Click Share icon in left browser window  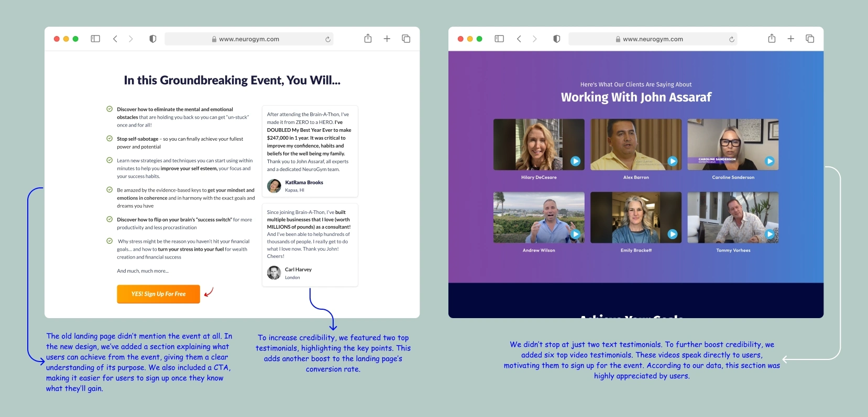point(368,38)
